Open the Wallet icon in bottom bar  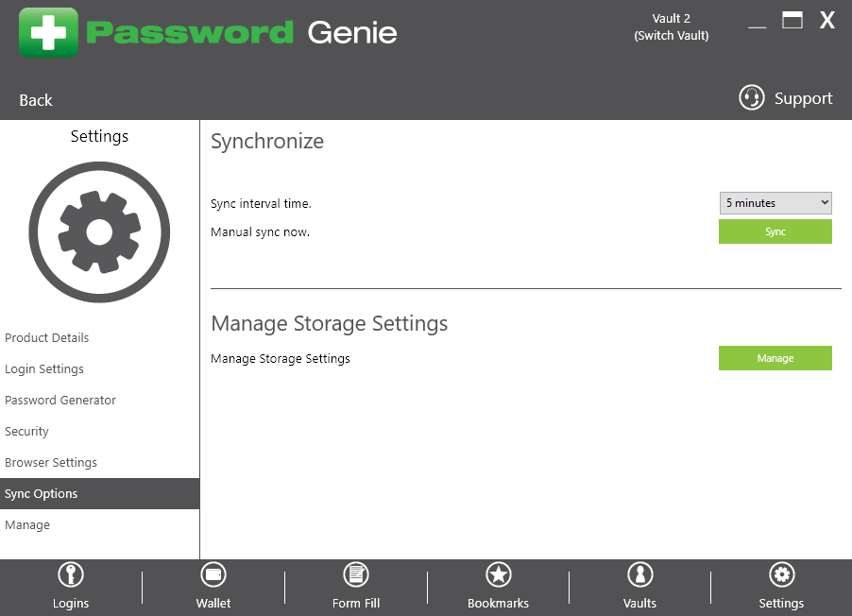pyautogui.click(x=213, y=574)
